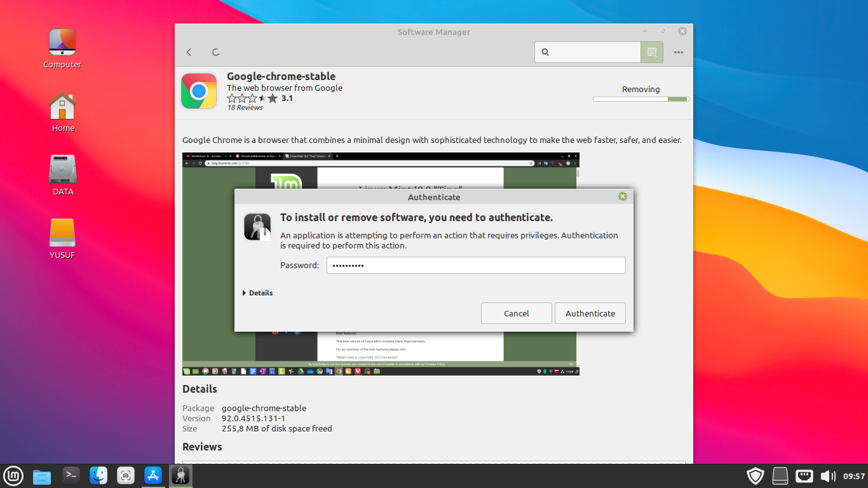Open the DATA drive desktop icon
The image size is (868, 488).
(62, 175)
